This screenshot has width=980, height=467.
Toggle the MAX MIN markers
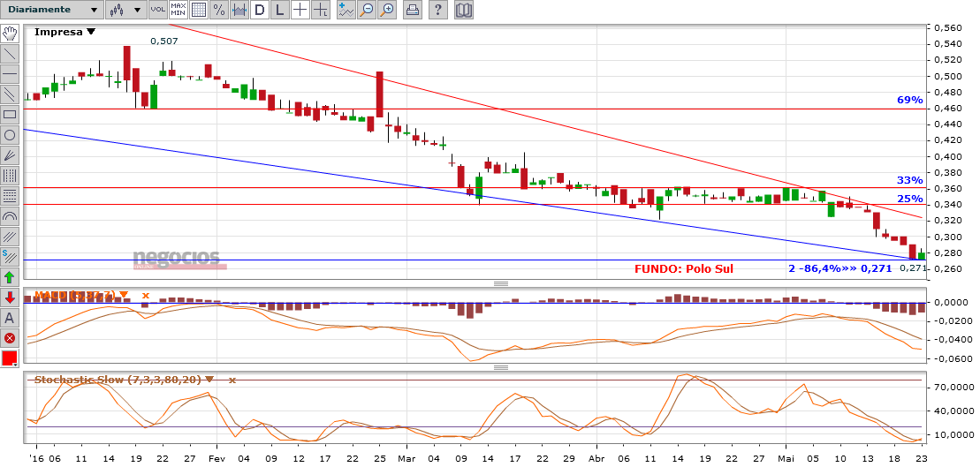(x=179, y=11)
